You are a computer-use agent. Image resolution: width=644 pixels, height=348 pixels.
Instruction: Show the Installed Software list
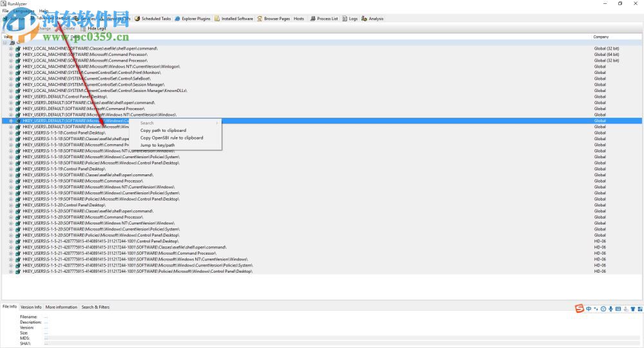tap(234, 19)
